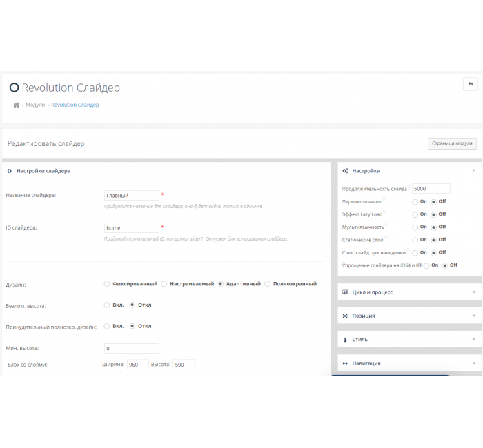Screen dimensions: 483x448
Task: Set Безлим. высота to Откл.
Action: [x=132, y=305]
